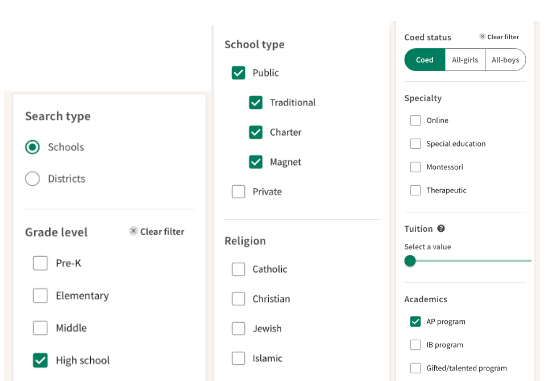This screenshot has width=552, height=381.
Task: Check the Catholic religion box
Action: (238, 269)
